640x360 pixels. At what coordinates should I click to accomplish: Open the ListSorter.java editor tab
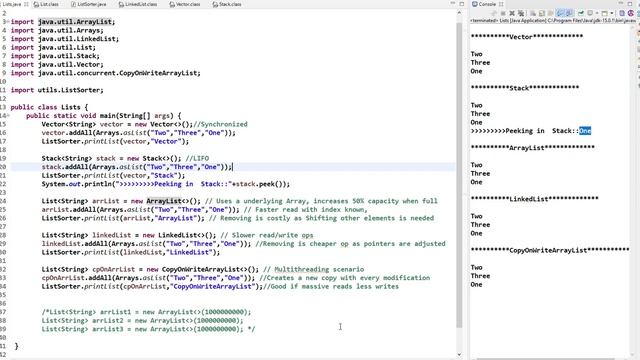(x=89, y=4)
